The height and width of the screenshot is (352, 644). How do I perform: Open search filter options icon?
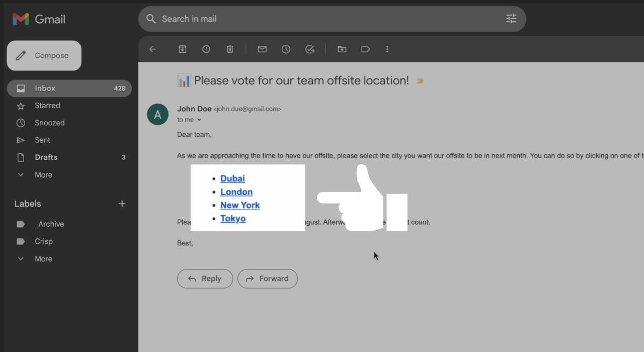pyautogui.click(x=511, y=19)
